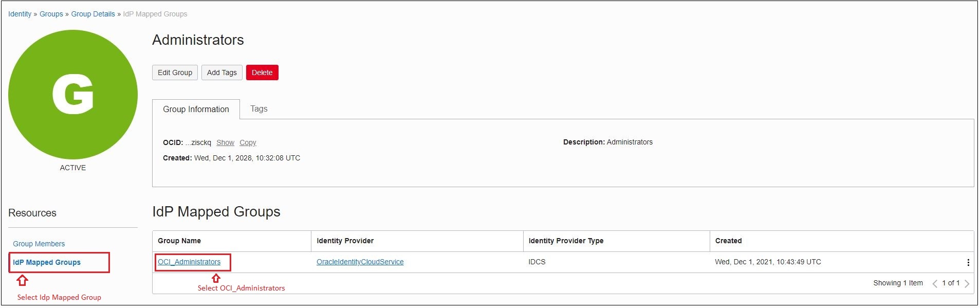Click the Created column header
Viewport: 980px width, 308px height.
coord(728,241)
